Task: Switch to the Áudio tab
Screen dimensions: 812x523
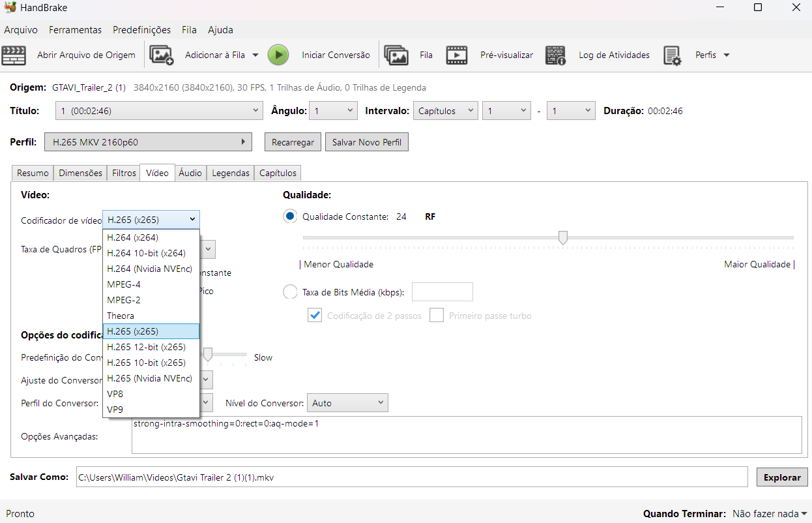Action: tap(190, 173)
